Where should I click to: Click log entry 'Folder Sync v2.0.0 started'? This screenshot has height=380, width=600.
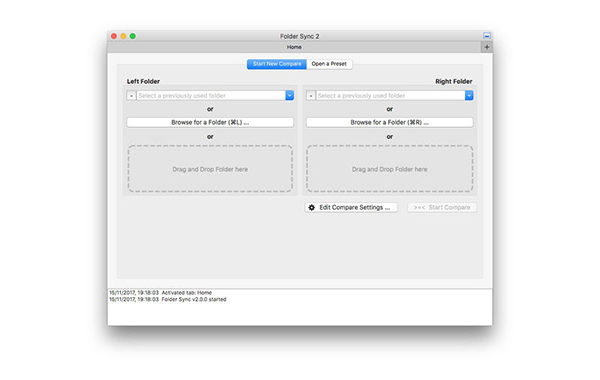tap(168, 300)
